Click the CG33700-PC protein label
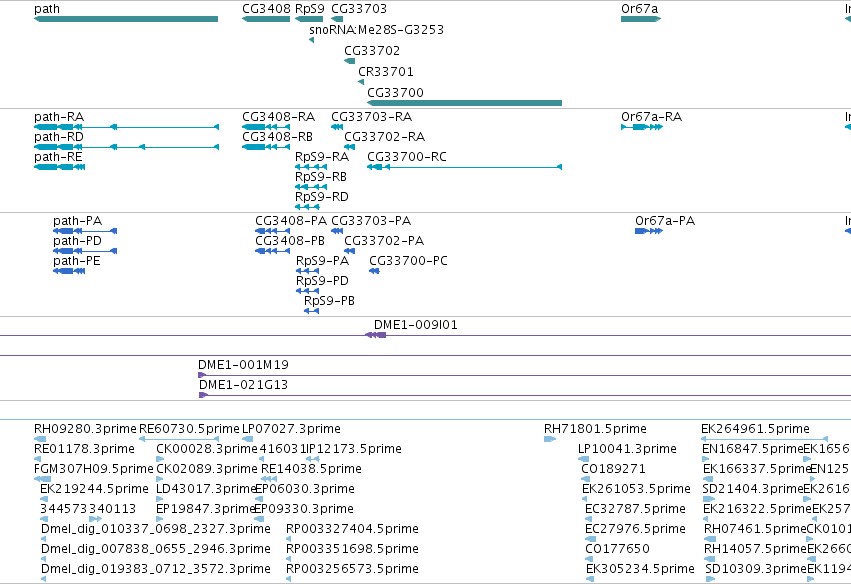 [408, 261]
